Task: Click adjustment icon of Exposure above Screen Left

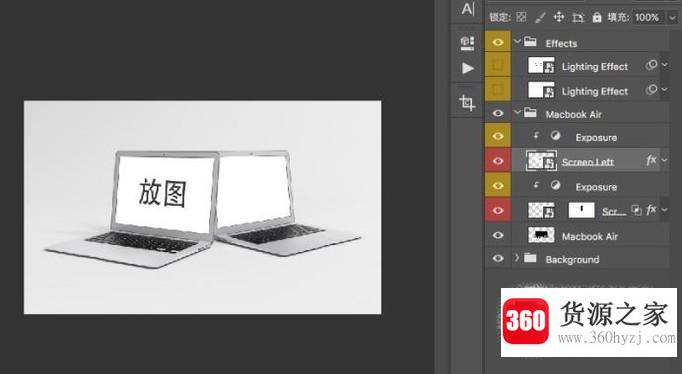Action: [555, 136]
